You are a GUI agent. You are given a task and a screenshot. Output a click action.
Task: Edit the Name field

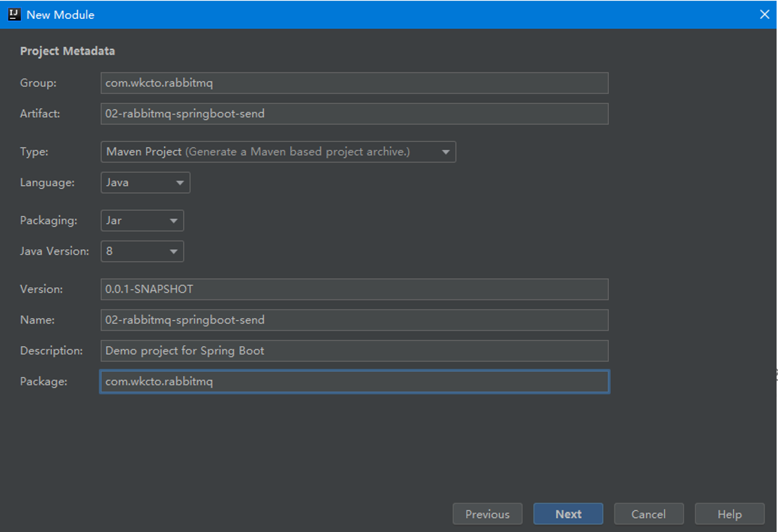[x=355, y=320]
